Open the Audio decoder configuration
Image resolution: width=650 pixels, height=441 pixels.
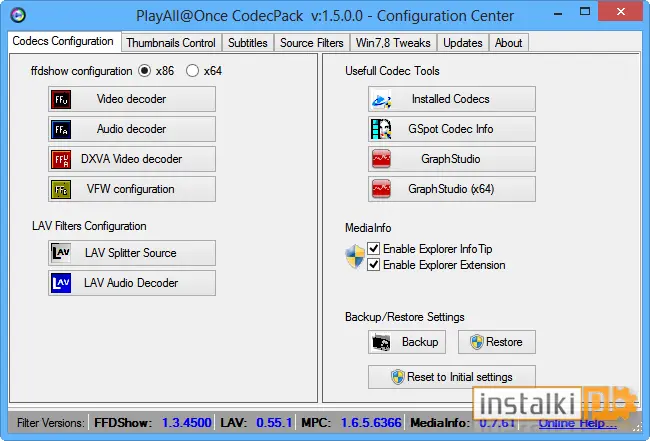[x=132, y=129]
